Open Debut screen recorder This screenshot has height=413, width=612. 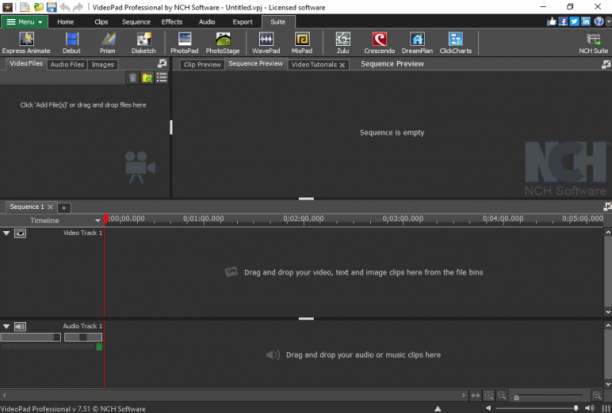pyautogui.click(x=71, y=43)
